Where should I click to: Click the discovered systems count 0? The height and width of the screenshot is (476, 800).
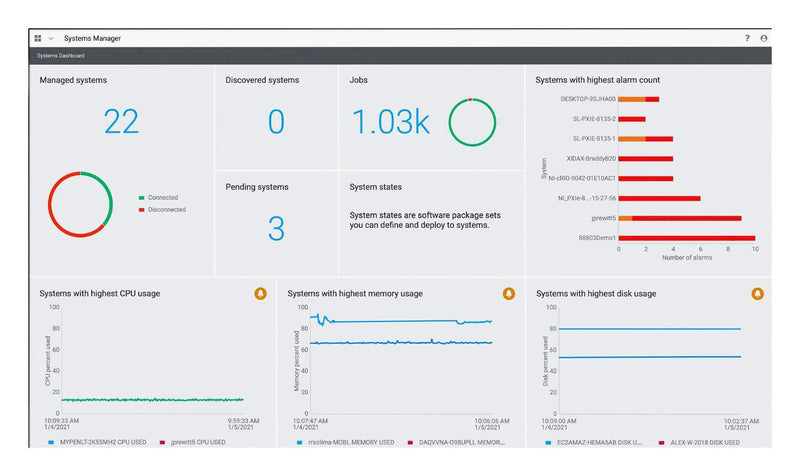276,121
